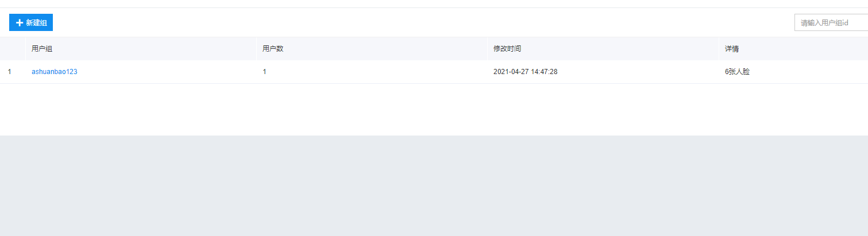Click the gray background area below the table
The width and height of the screenshot is (868, 236).
(434, 185)
